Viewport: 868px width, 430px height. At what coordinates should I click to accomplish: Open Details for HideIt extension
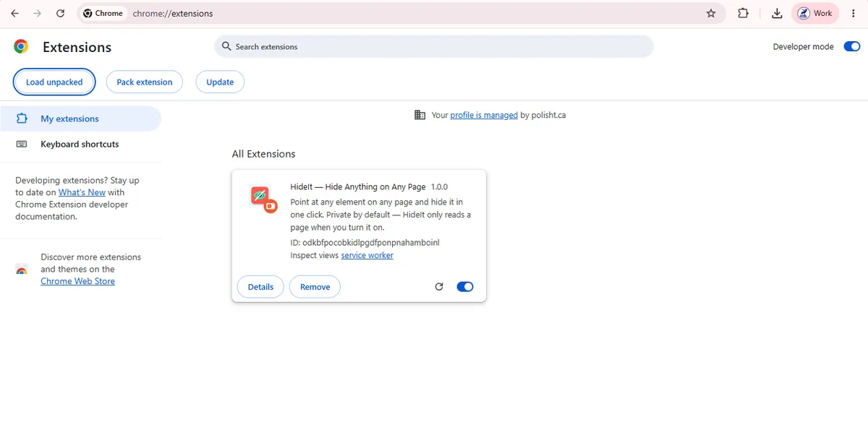pos(260,287)
